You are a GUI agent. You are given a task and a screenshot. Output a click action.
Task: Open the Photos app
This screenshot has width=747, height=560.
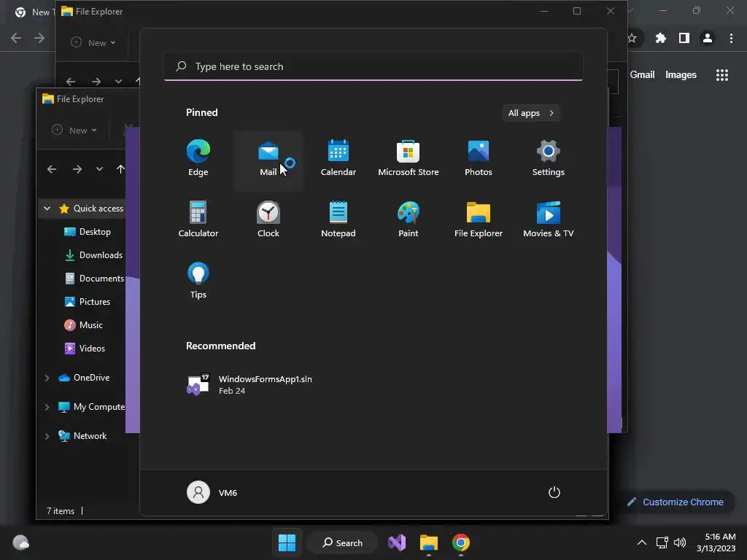[x=479, y=158]
